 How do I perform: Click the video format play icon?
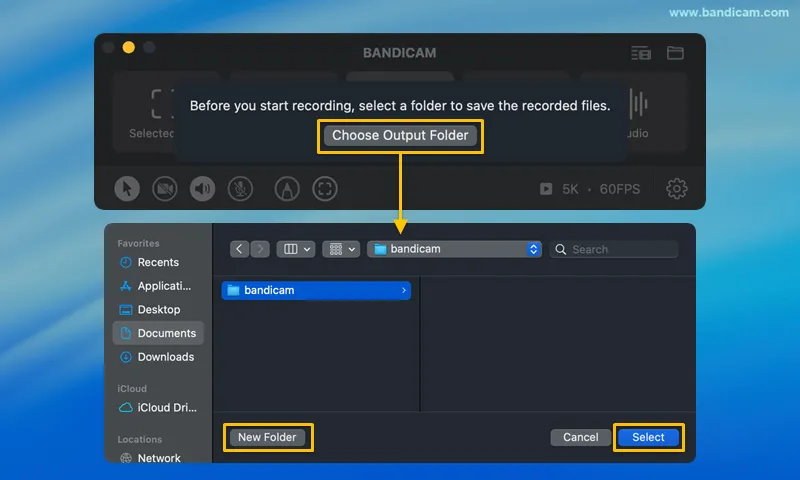(546, 189)
